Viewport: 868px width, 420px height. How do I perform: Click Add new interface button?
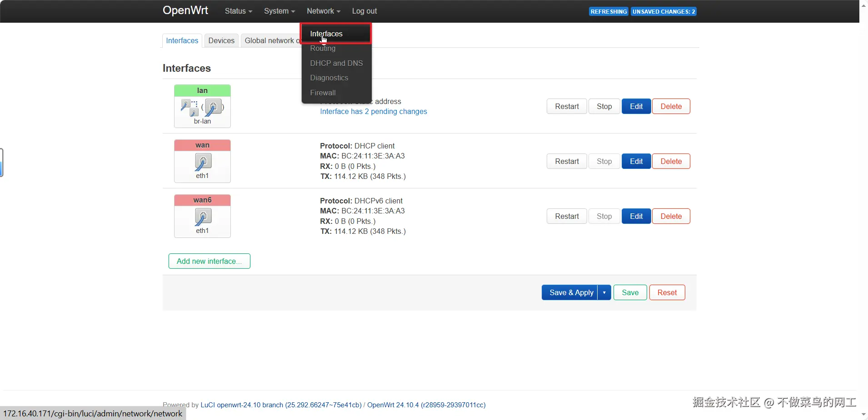point(209,261)
